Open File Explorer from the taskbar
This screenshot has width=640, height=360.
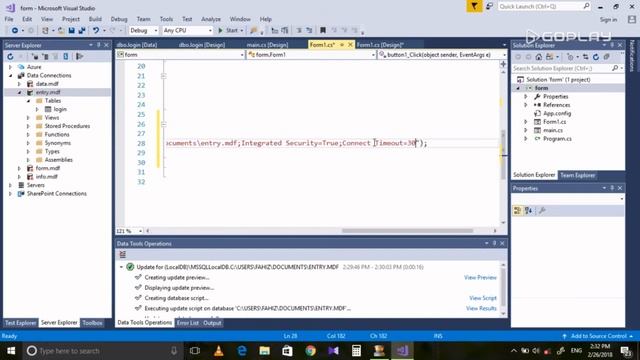pos(264,351)
